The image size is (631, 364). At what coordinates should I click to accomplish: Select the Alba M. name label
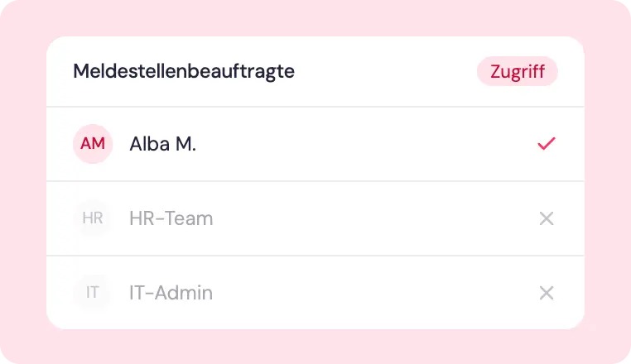point(162,144)
